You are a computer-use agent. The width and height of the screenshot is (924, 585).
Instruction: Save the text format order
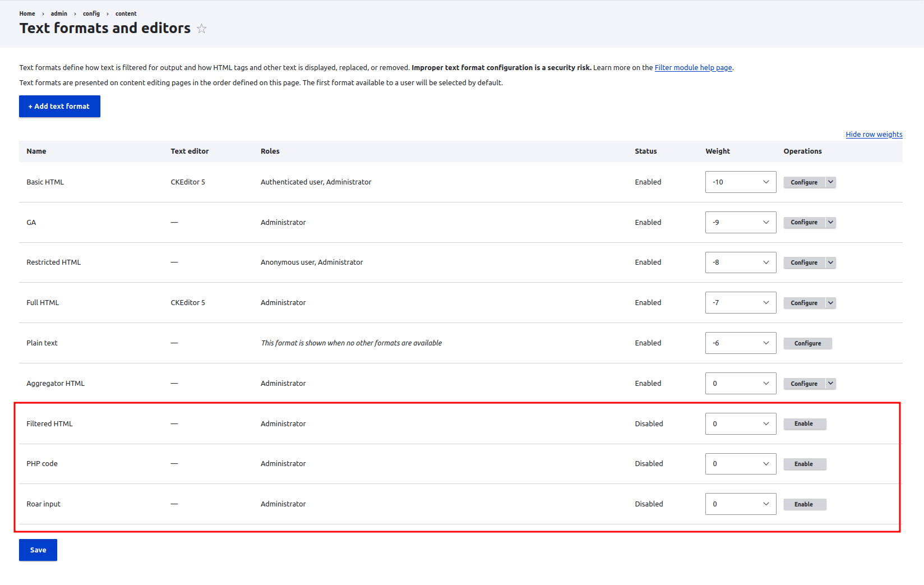click(x=38, y=550)
